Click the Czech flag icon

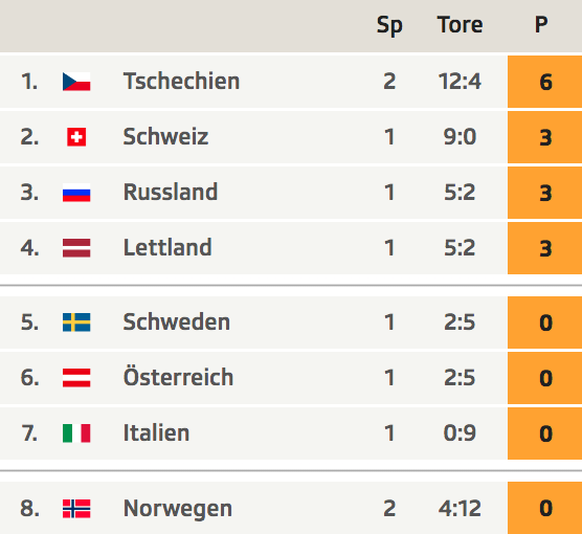76,82
